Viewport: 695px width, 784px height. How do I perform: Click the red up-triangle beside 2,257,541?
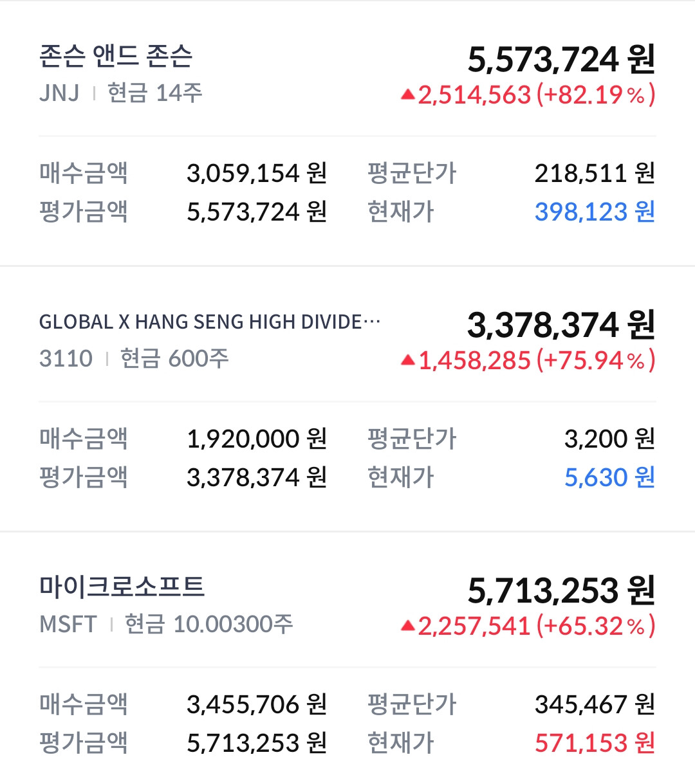[407, 625]
